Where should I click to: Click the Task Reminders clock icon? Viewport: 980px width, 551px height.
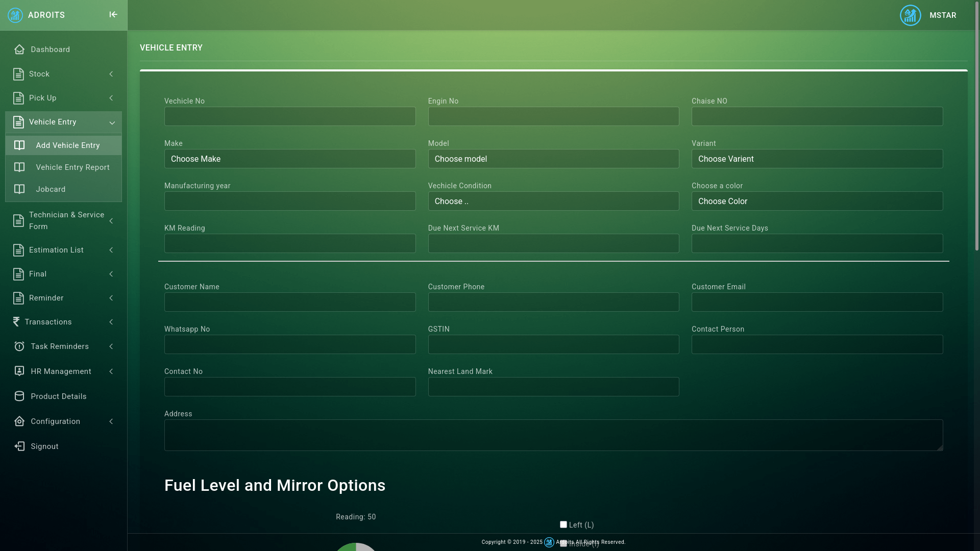pos(19,346)
